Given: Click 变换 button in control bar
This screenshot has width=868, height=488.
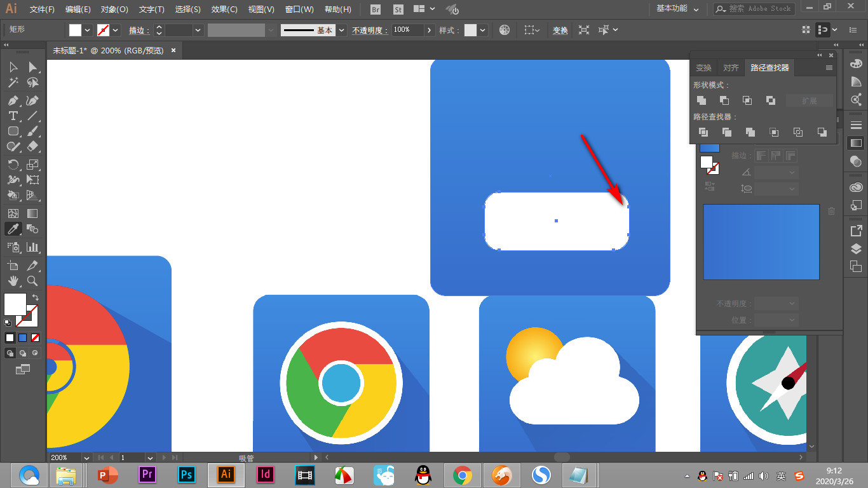Looking at the screenshot, I should (x=560, y=30).
